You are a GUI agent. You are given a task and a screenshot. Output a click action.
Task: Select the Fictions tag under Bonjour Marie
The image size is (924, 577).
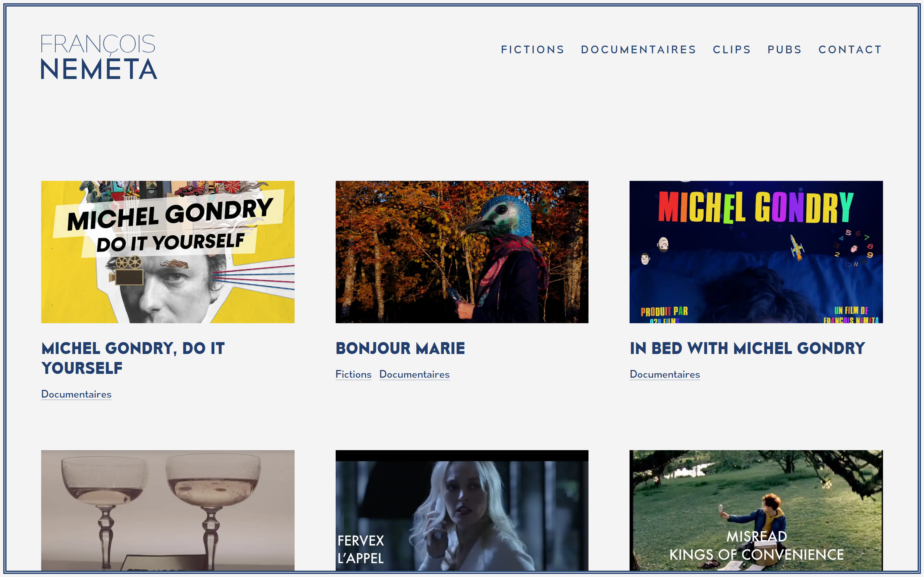(353, 374)
